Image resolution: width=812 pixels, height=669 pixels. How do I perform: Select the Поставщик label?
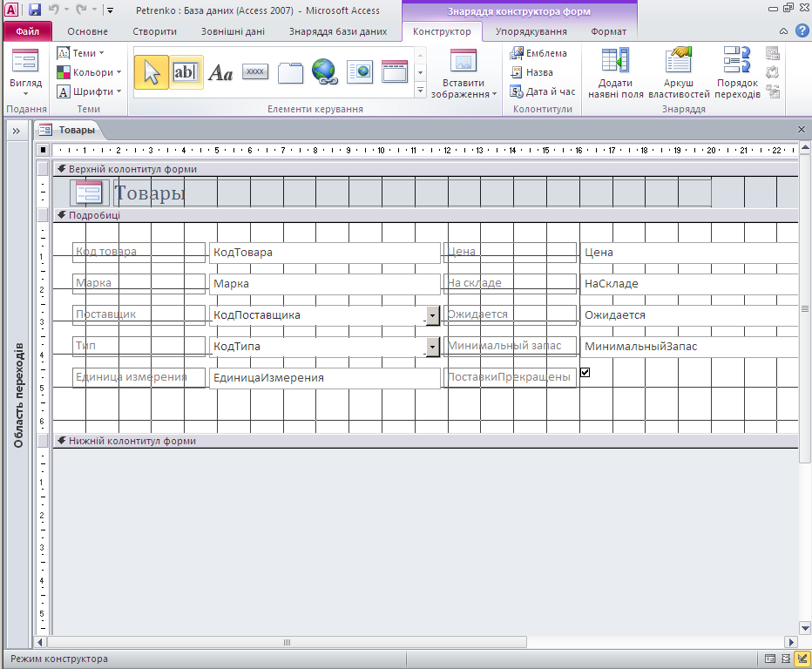tap(139, 314)
